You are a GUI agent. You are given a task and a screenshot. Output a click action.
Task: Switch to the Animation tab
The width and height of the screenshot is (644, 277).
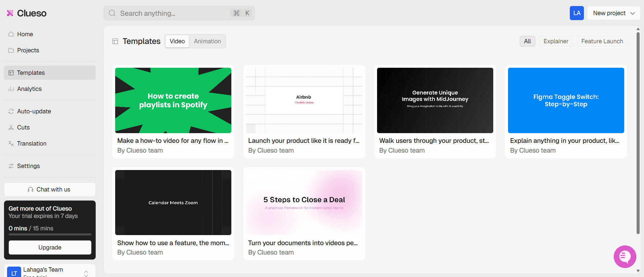[x=207, y=41]
